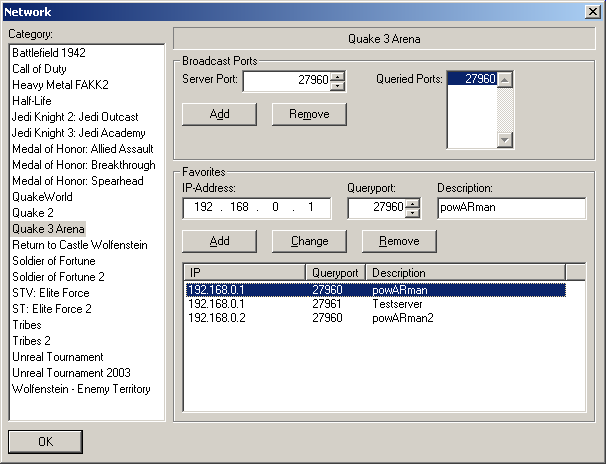
Task: Choose Wolfenstein - Enemy Territory
Action: [81, 389]
